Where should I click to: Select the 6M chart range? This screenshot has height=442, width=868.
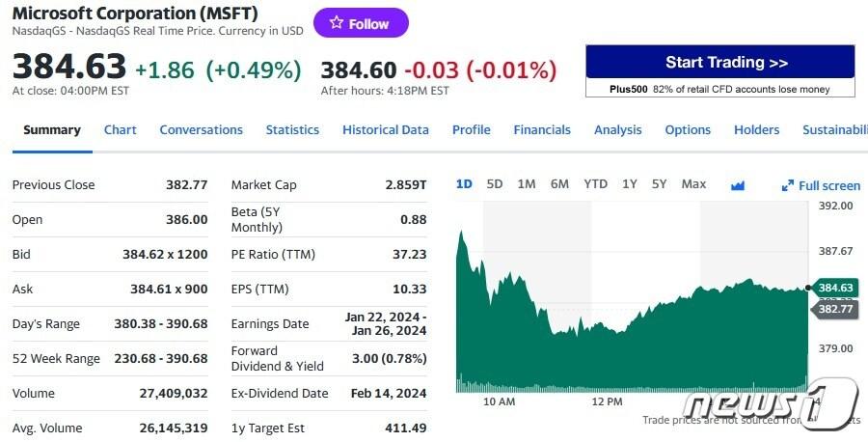tap(559, 184)
